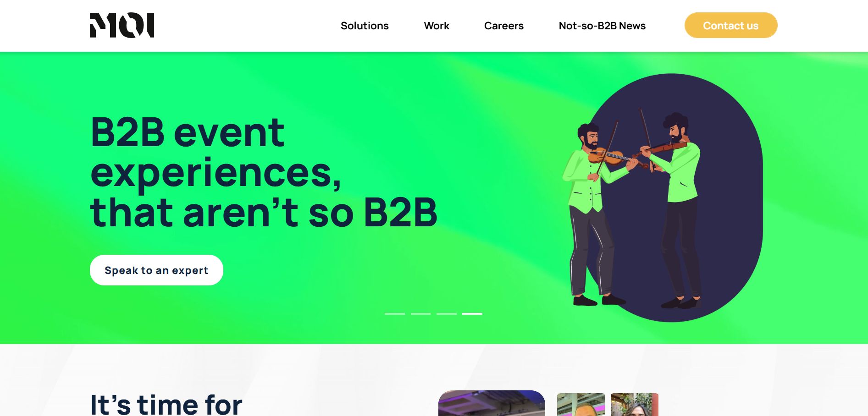Click the It's time for heading

click(x=166, y=404)
